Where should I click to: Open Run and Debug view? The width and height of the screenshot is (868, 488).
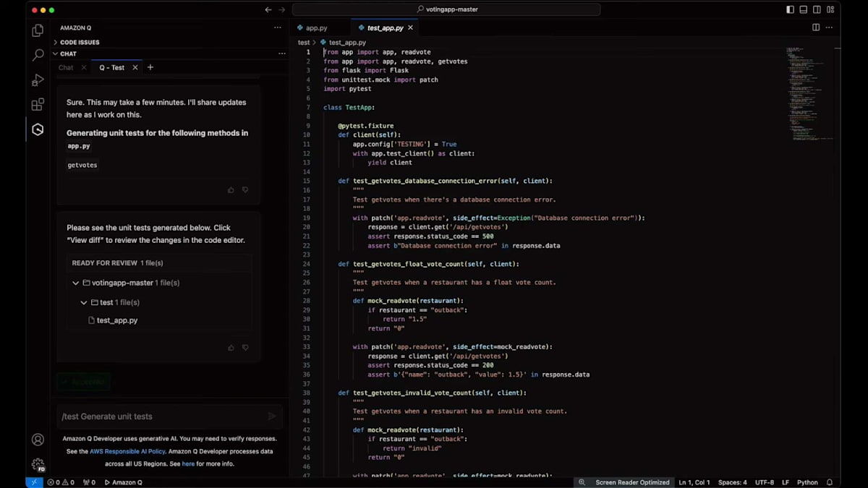click(38, 80)
